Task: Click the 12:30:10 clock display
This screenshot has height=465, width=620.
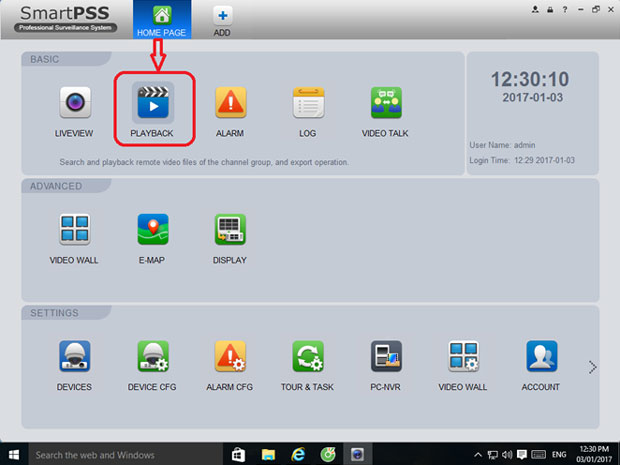Action: click(530, 79)
